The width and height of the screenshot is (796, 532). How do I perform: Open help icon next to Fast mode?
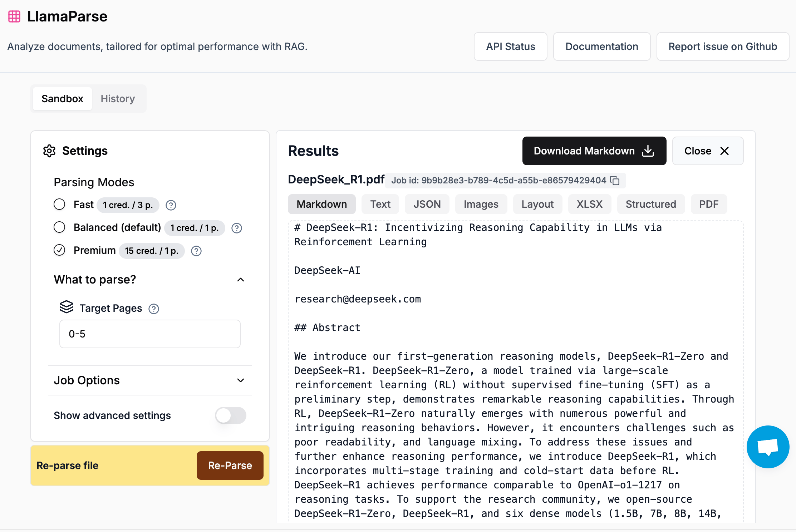pyautogui.click(x=171, y=205)
